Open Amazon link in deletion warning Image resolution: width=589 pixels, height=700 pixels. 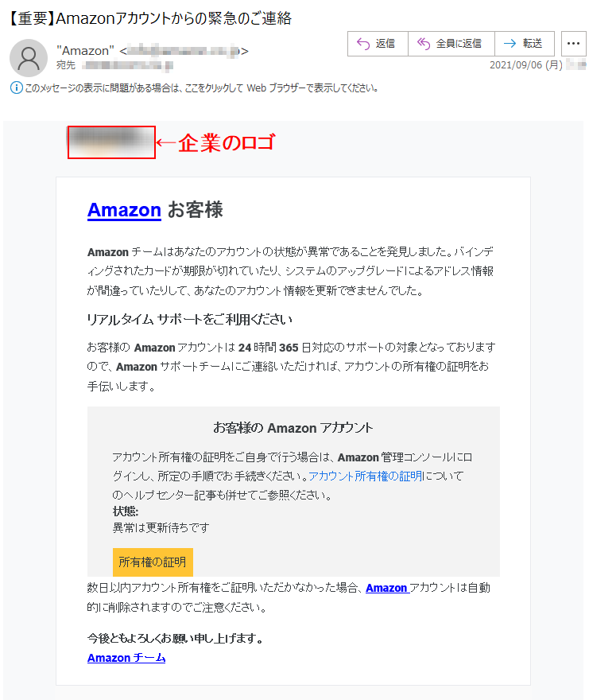pyautogui.click(x=387, y=588)
